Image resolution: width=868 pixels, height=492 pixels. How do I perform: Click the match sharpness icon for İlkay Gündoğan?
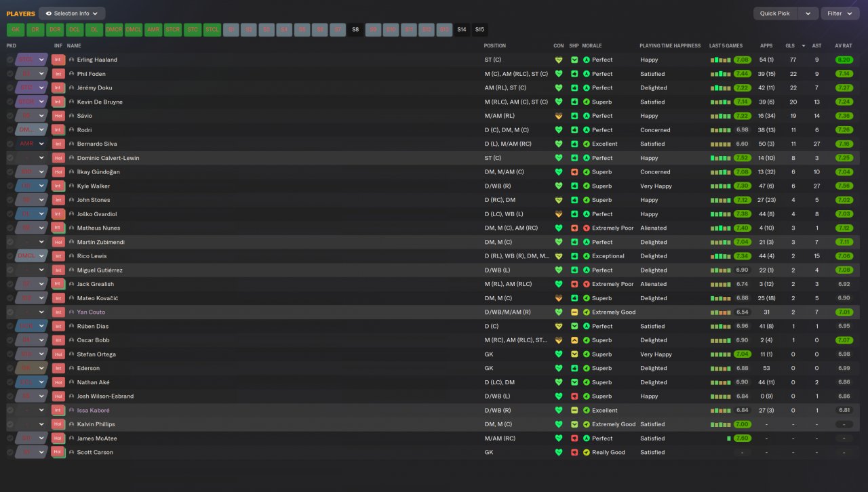[574, 172]
